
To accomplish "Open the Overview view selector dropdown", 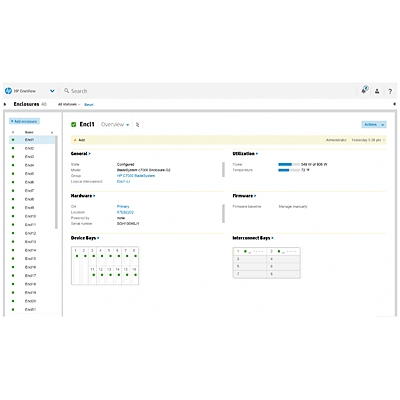I will tap(115, 124).
